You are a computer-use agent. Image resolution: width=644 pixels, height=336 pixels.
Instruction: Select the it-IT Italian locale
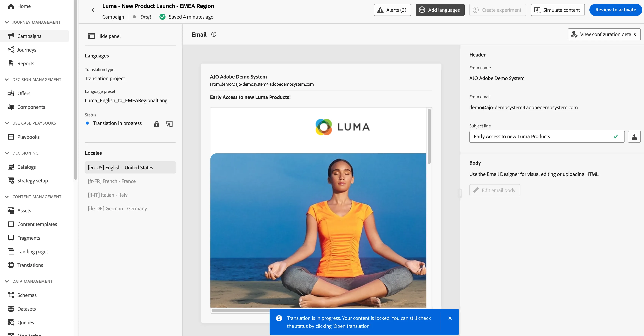[130, 195]
